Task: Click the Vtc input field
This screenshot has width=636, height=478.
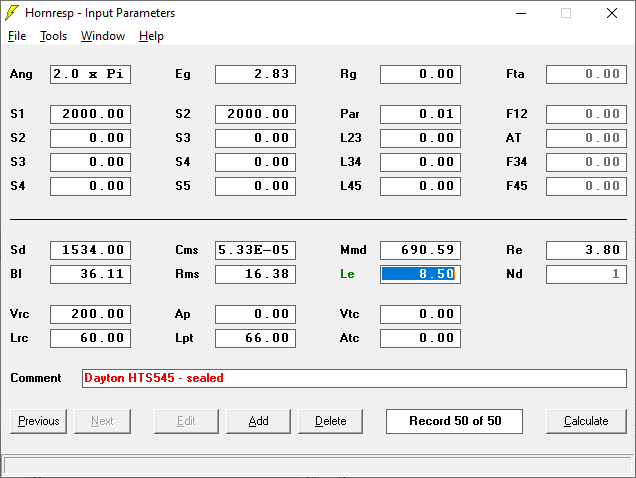Action: [x=420, y=314]
